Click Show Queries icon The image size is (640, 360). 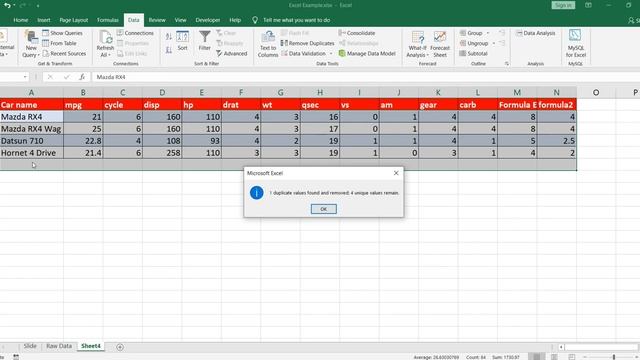coord(46,33)
